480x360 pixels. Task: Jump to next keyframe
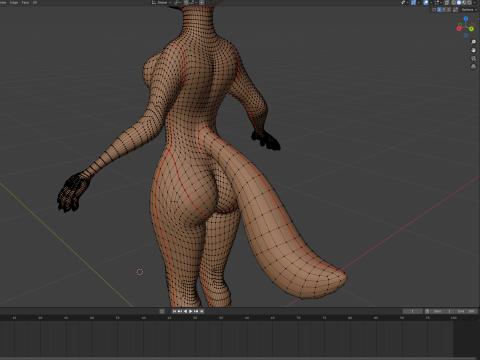[x=196, y=311]
